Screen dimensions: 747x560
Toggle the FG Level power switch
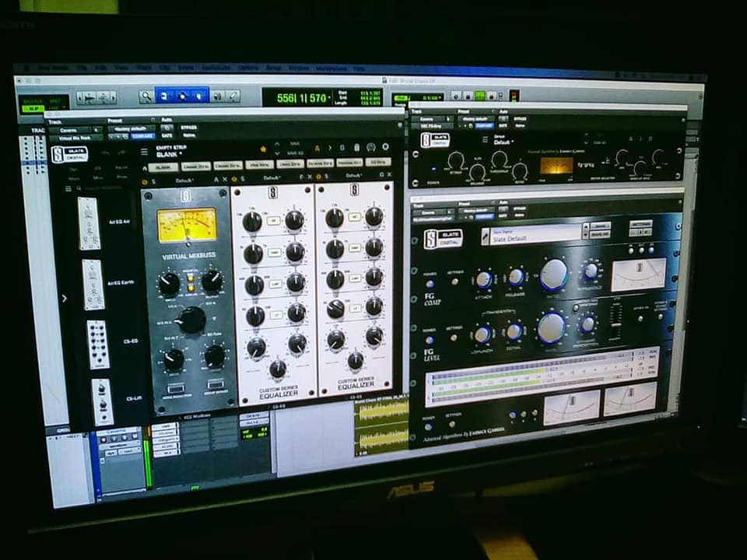(430, 340)
